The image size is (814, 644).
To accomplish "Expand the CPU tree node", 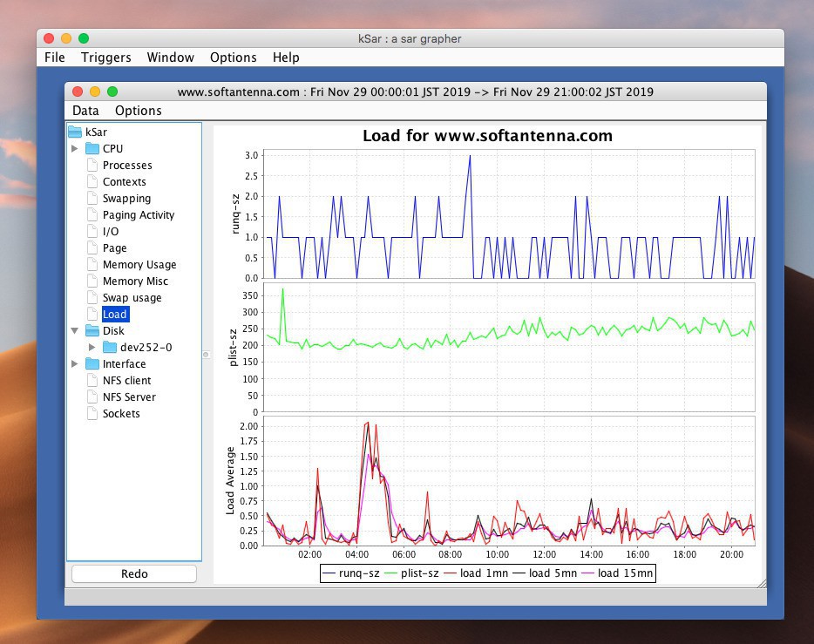I will [x=75, y=148].
